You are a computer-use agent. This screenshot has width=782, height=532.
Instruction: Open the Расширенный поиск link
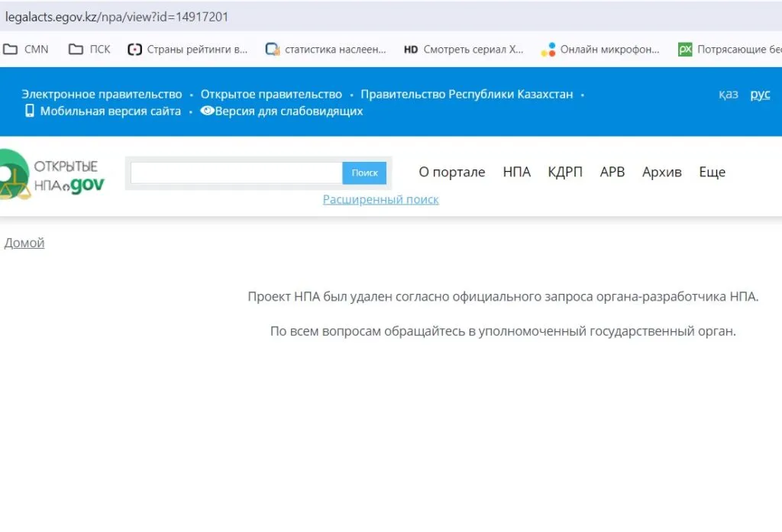[380, 199]
